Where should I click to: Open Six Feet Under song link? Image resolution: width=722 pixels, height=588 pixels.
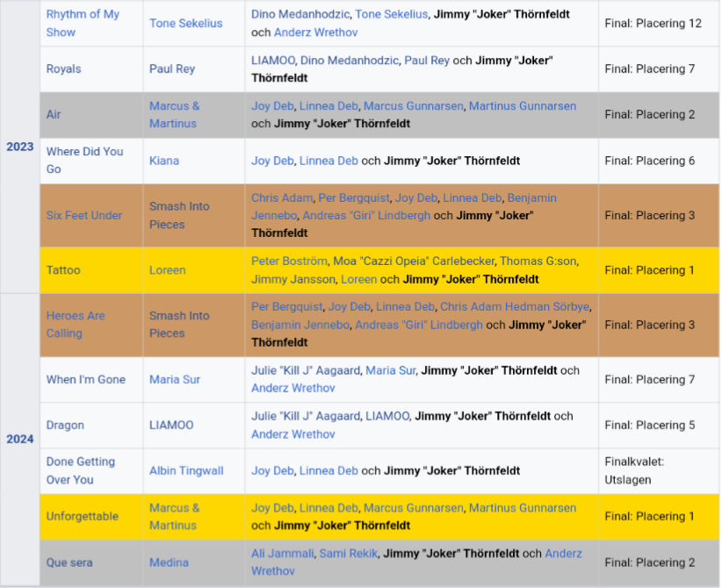pyautogui.click(x=83, y=215)
